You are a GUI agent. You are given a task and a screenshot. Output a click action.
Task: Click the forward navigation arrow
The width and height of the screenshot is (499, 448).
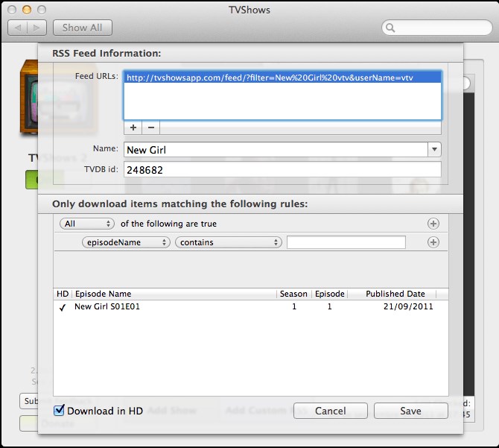click(37, 28)
